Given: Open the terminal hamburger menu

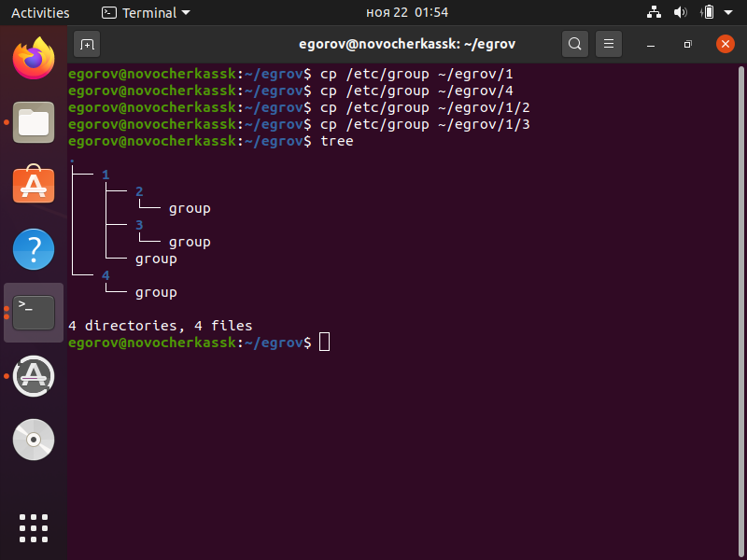Looking at the screenshot, I should tap(608, 44).
